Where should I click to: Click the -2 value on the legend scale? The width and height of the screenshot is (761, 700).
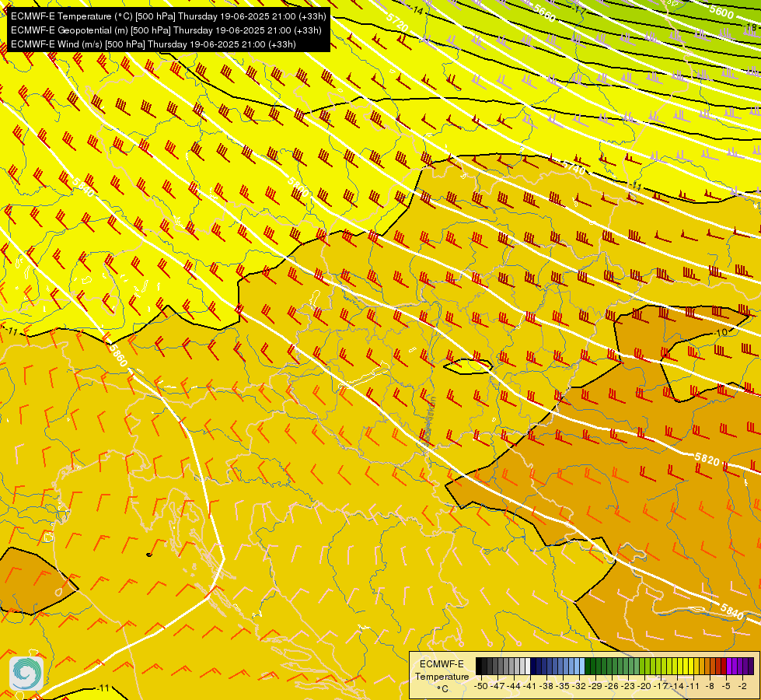click(x=742, y=686)
